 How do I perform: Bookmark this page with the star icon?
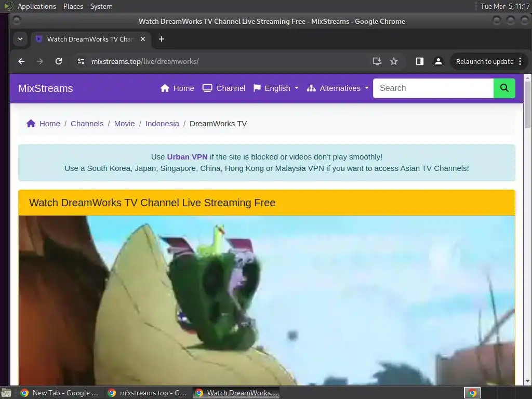pyautogui.click(x=394, y=61)
